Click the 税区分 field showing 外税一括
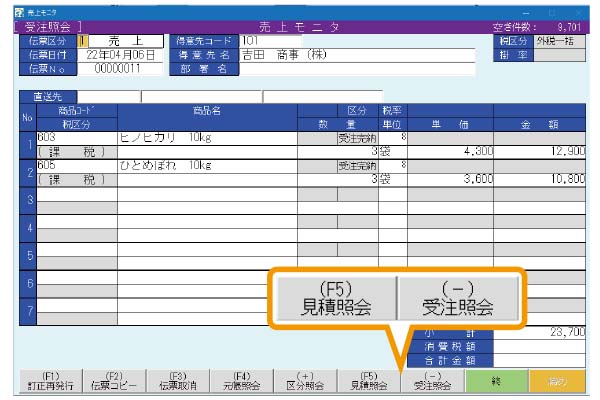This screenshot has width=600, height=400. click(x=561, y=41)
